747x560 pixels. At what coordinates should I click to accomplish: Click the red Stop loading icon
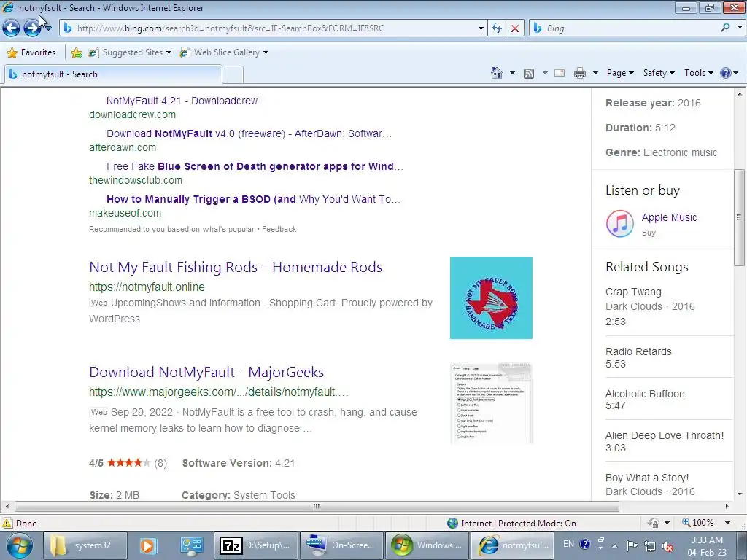tap(515, 28)
